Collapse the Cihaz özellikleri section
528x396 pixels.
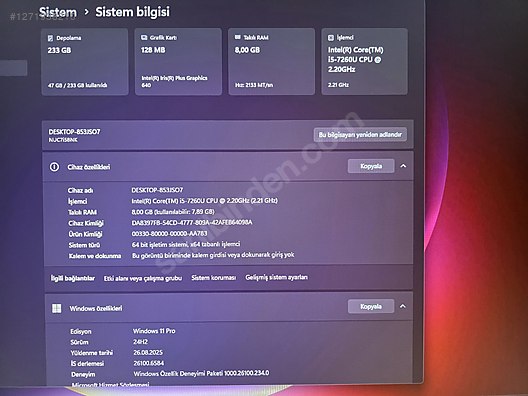[403, 166]
